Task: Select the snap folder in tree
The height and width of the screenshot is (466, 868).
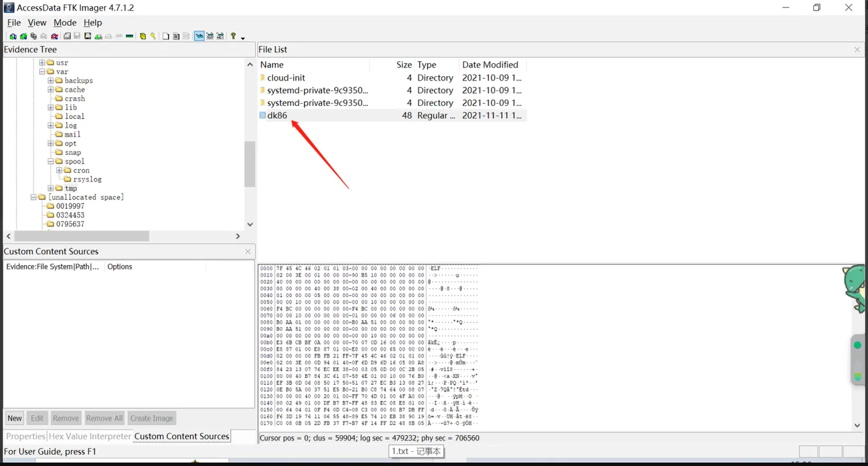Action: pyautogui.click(x=73, y=152)
